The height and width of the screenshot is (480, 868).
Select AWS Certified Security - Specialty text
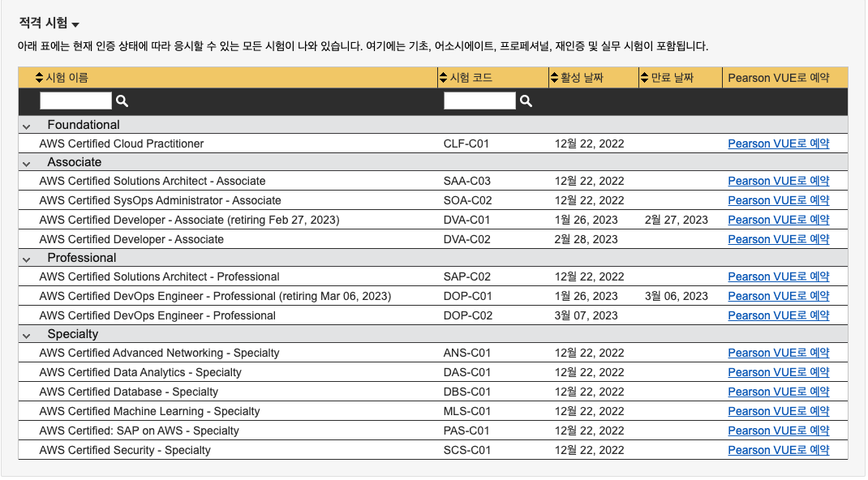(x=125, y=450)
